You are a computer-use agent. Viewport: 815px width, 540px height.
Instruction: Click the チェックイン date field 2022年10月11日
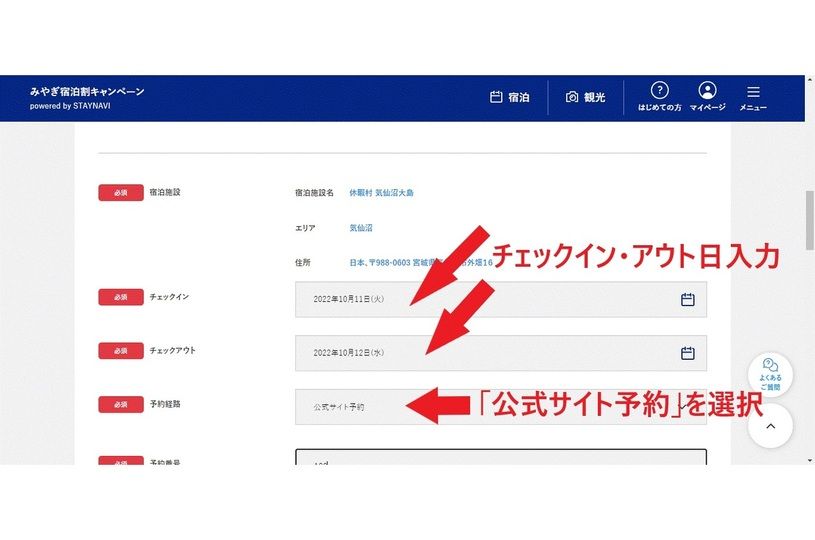(501, 299)
